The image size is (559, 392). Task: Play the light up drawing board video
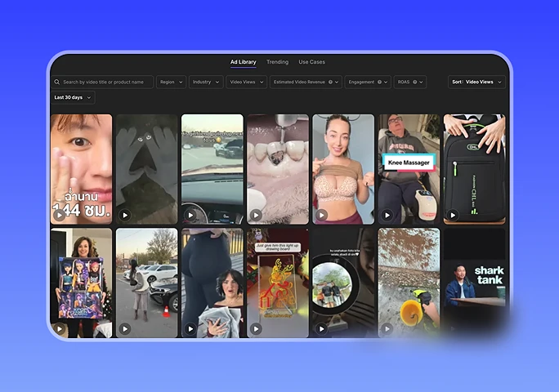coord(256,329)
